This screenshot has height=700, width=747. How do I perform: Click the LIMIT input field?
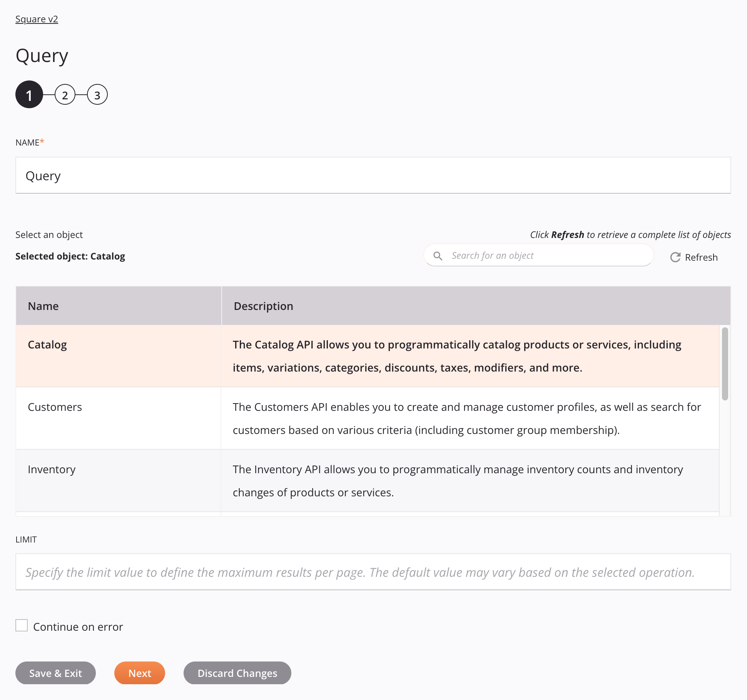(x=373, y=572)
